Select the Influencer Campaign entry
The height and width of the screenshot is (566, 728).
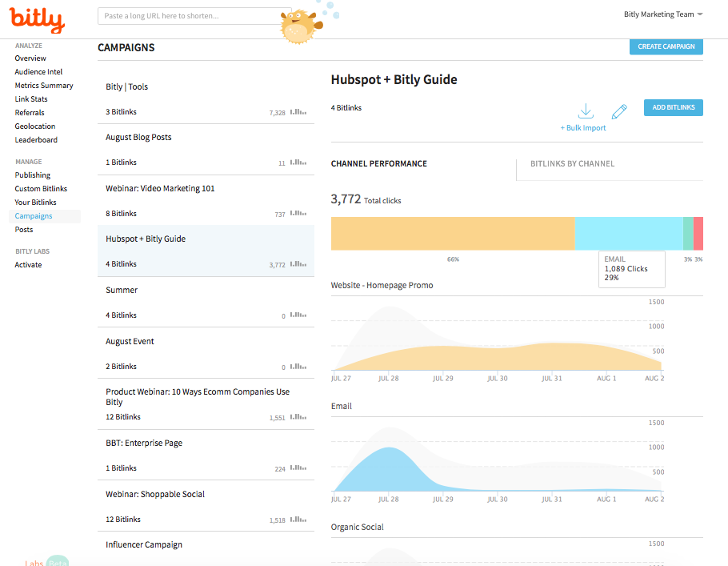[206, 549]
